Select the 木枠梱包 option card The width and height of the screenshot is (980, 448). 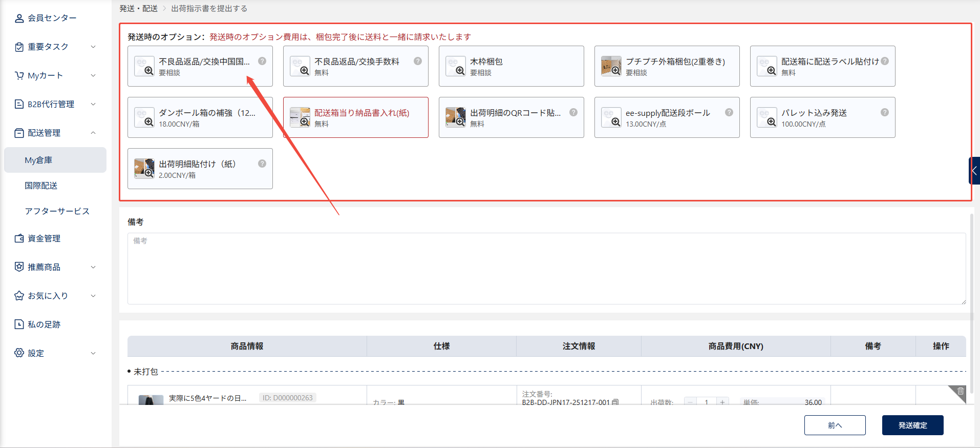pyautogui.click(x=512, y=66)
